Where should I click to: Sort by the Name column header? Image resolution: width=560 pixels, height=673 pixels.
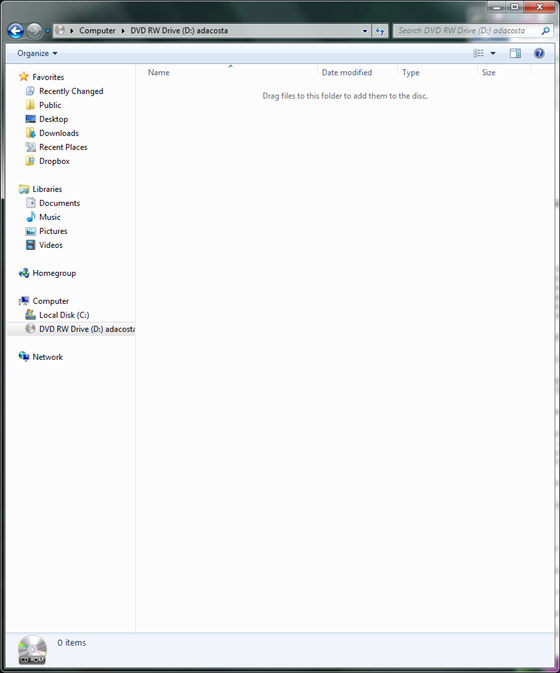point(158,73)
